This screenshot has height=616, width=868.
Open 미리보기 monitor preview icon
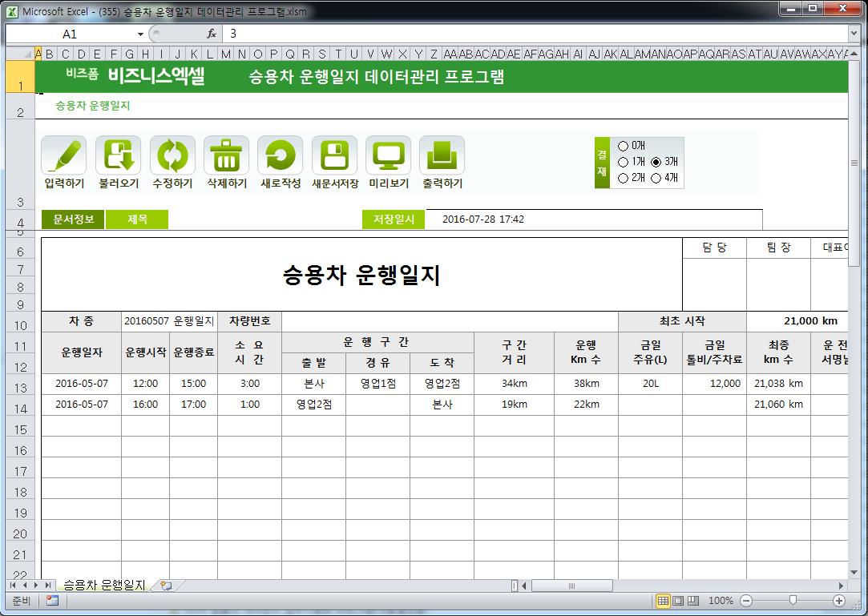pos(389,155)
